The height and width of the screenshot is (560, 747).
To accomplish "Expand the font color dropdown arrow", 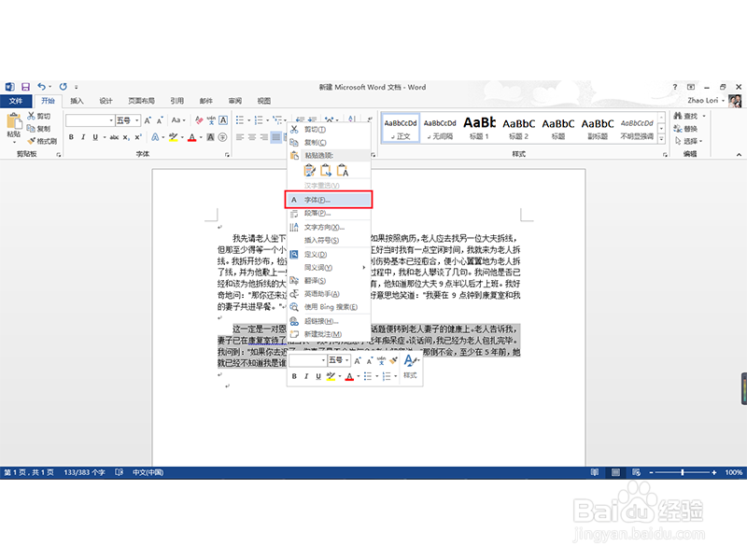I will 199,136.
